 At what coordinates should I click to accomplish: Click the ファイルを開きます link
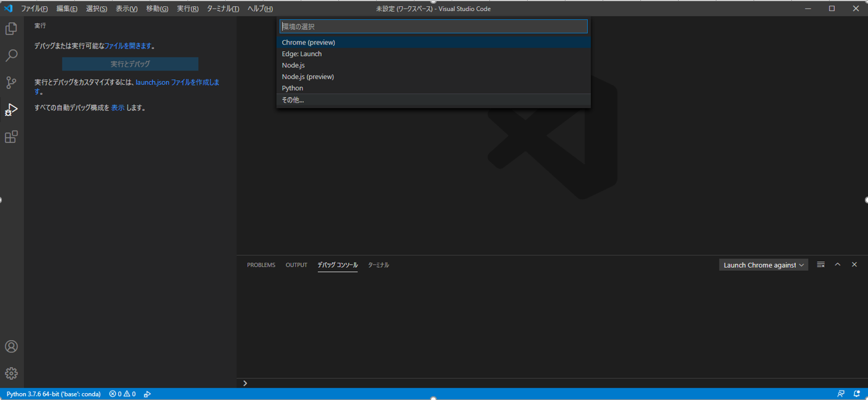[128, 46]
